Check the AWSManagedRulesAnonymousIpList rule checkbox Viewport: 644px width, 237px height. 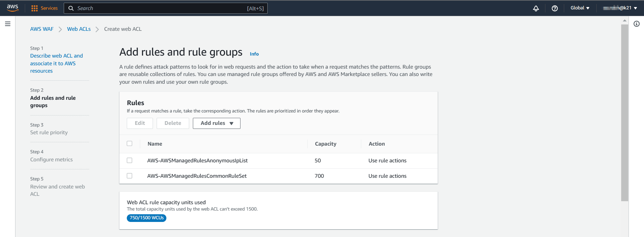(x=129, y=160)
